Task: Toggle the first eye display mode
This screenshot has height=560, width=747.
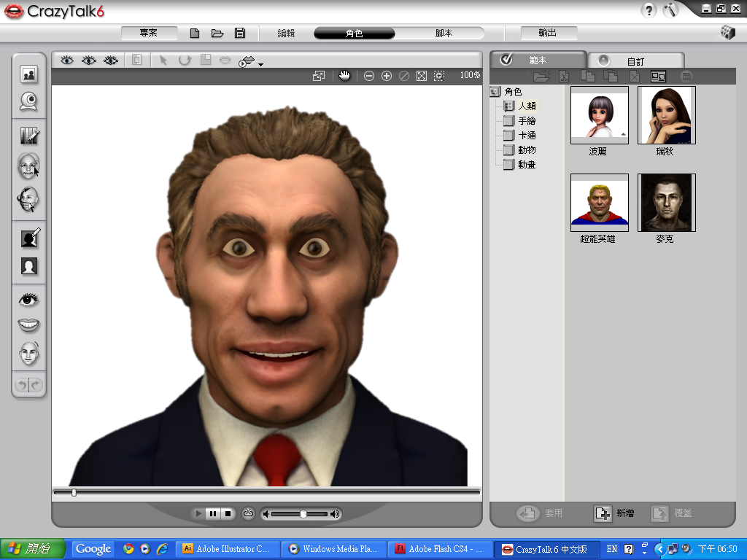Action: [x=67, y=61]
